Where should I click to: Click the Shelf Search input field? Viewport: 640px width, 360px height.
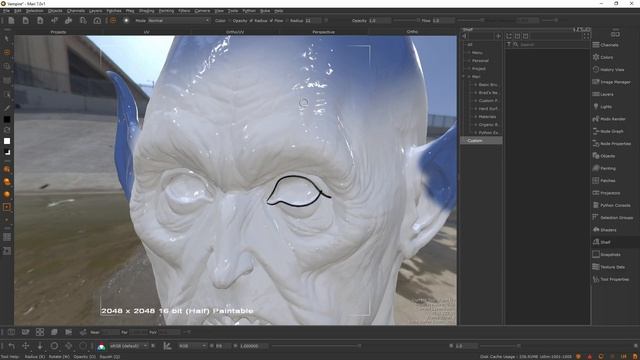point(553,44)
